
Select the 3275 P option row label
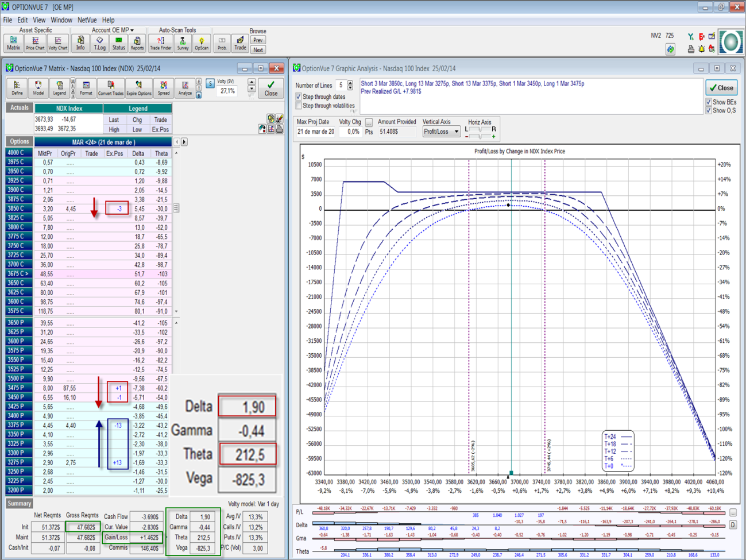click(x=19, y=462)
